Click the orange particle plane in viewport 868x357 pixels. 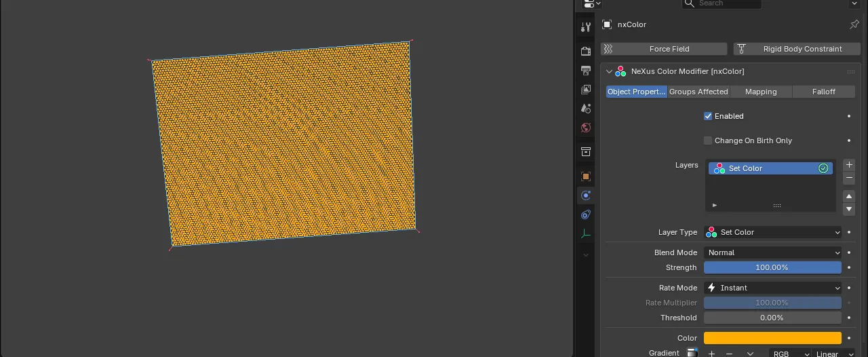pyautogui.click(x=285, y=144)
